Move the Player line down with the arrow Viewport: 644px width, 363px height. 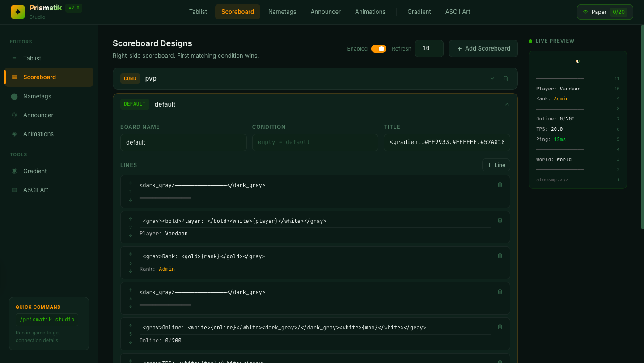pos(131,235)
